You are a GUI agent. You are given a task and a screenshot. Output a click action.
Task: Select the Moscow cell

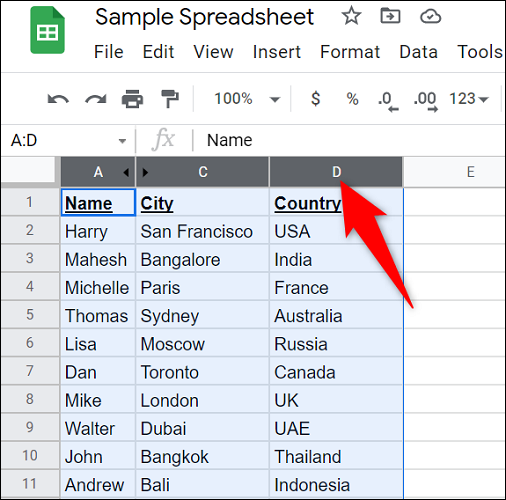point(203,343)
